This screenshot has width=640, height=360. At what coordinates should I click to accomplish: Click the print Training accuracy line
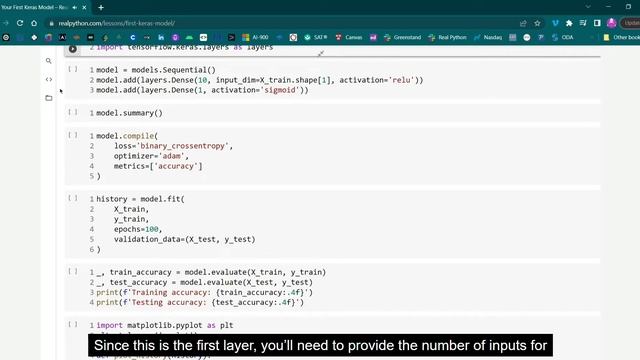pyautogui.click(x=204, y=293)
